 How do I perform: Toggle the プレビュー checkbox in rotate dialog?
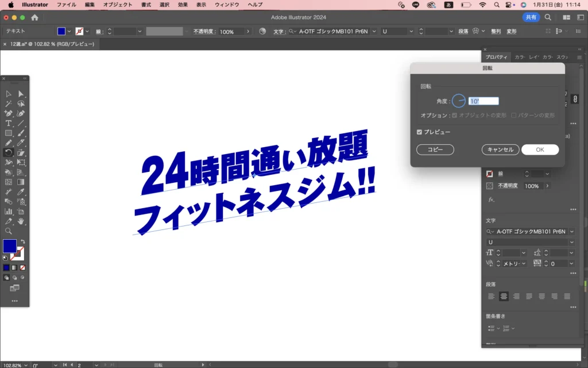click(x=420, y=132)
